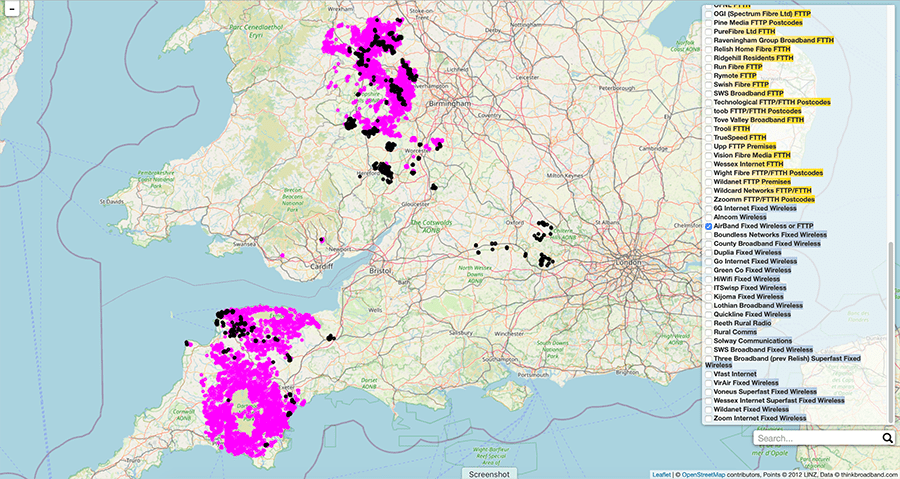This screenshot has height=479, width=900.
Task: Check Wessex Internet Superfast Fixed Wireless
Action: point(709,400)
